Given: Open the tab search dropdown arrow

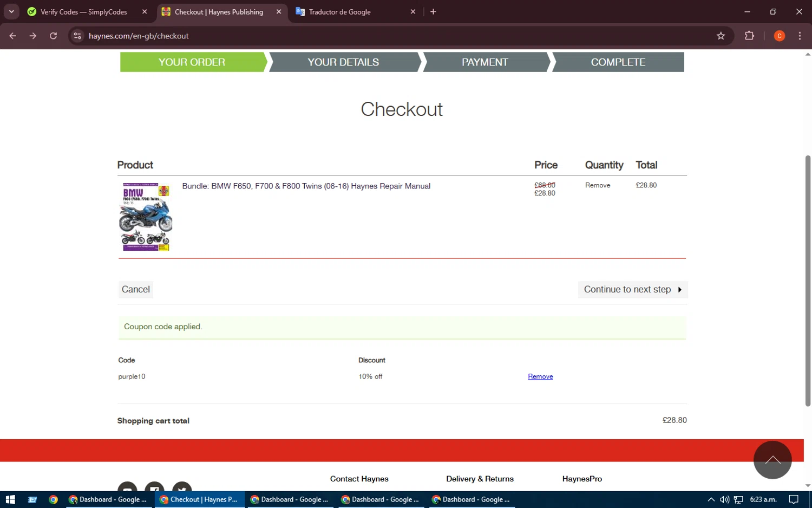Looking at the screenshot, I should pyautogui.click(x=11, y=11).
